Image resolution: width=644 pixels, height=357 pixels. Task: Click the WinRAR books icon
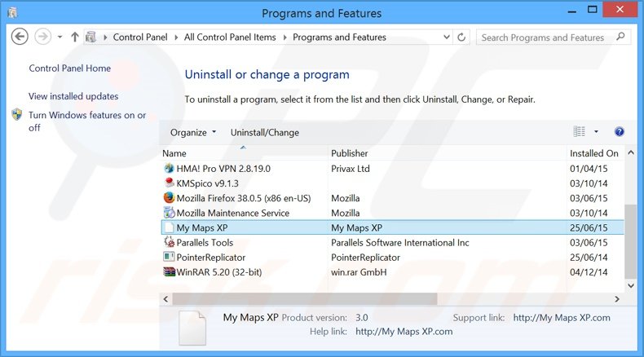(x=169, y=271)
